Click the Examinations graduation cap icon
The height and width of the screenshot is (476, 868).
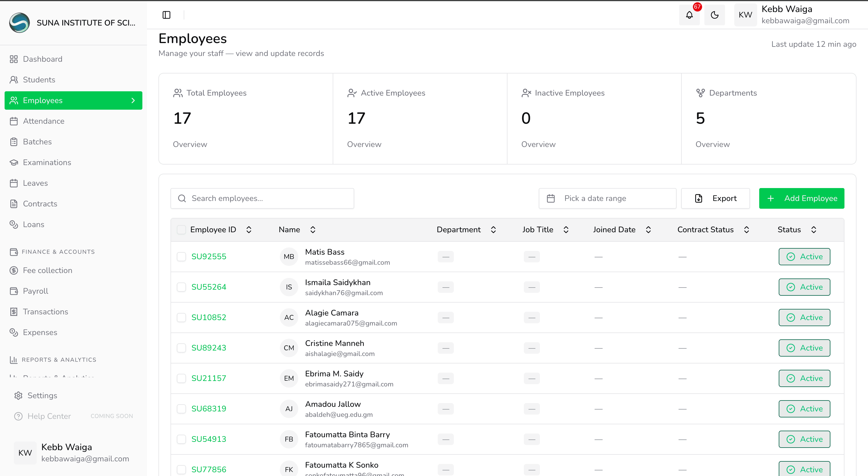click(x=13, y=162)
